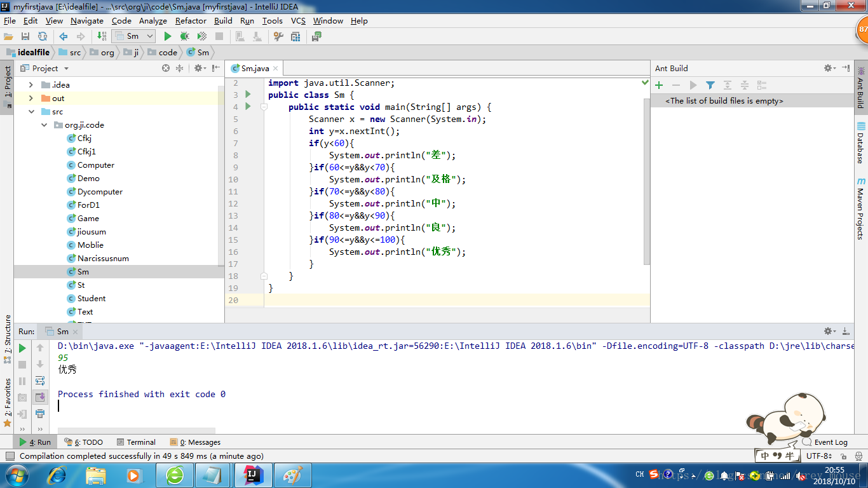Select the Student class in tree
The image size is (868, 488).
pyautogui.click(x=92, y=298)
